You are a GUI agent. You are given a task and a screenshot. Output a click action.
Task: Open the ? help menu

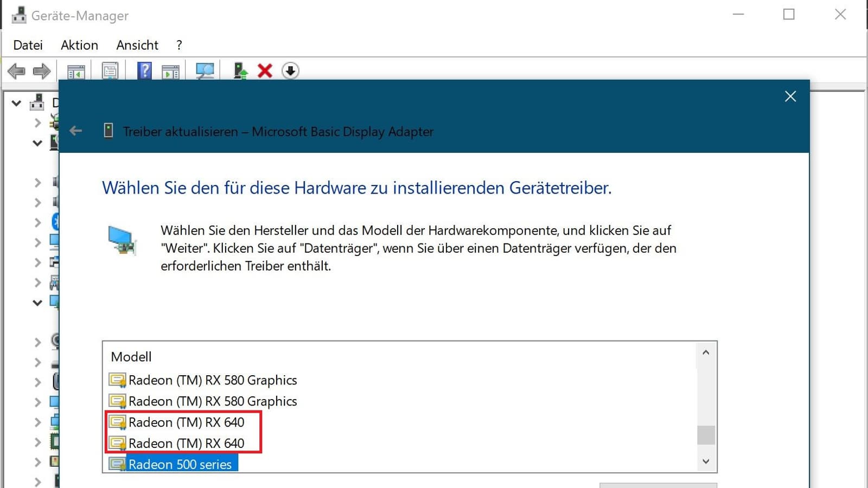click(x=179, y=45)
